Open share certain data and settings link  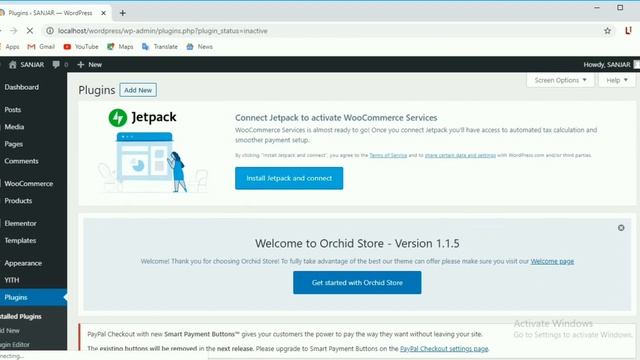(x=460, y=155)
